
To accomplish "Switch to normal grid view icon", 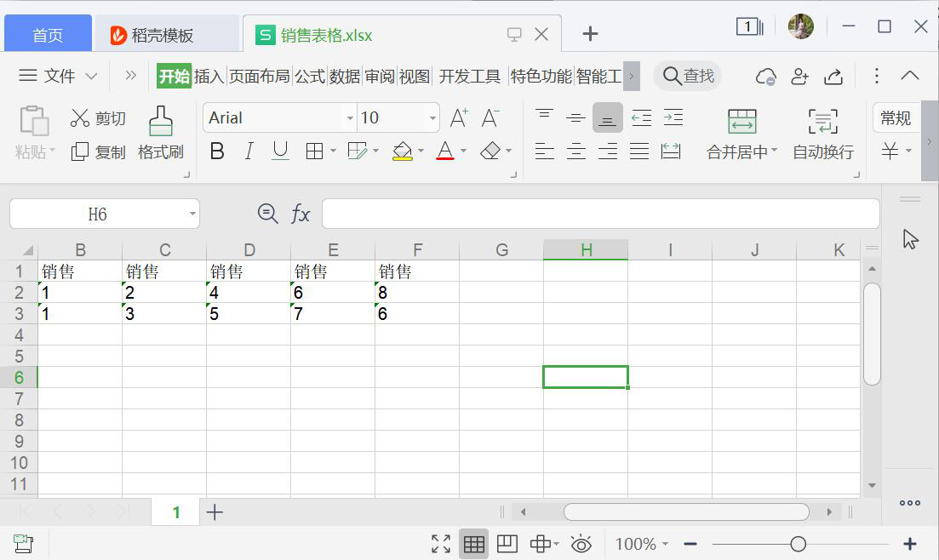I will click(474, 544).
